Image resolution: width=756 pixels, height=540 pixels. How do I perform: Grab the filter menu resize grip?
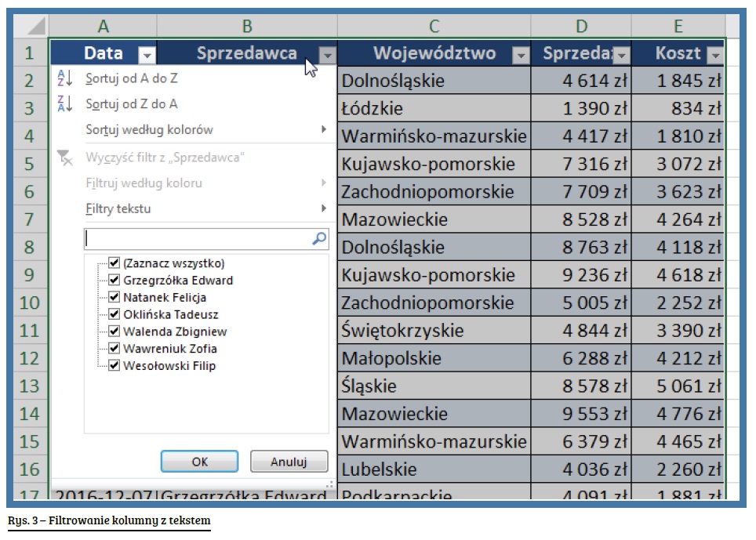click(330, 484)
